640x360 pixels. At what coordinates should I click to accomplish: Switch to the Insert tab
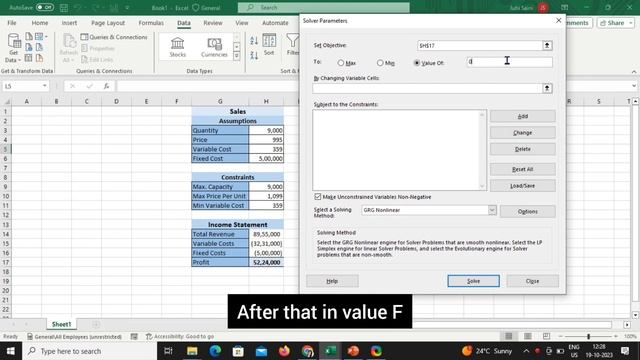[69, 23]
